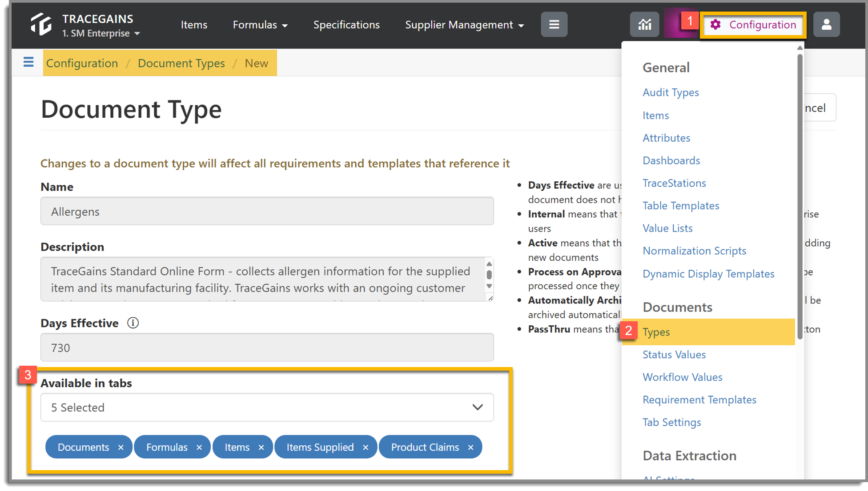The width and height of the screenshot is (868, 491).
Task: Remove the Documents tab chip
Action: (121, 447)
